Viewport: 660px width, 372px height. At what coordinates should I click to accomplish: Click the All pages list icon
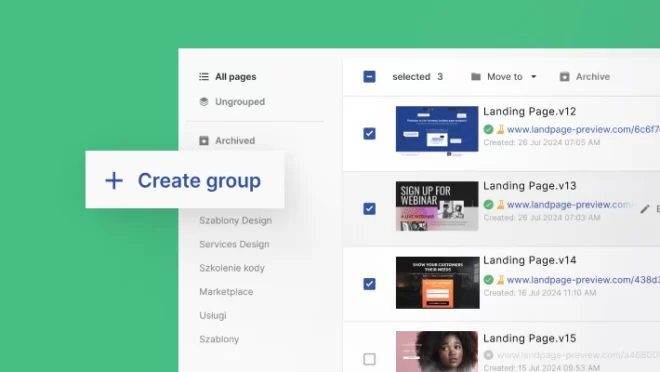click(204, 77)
